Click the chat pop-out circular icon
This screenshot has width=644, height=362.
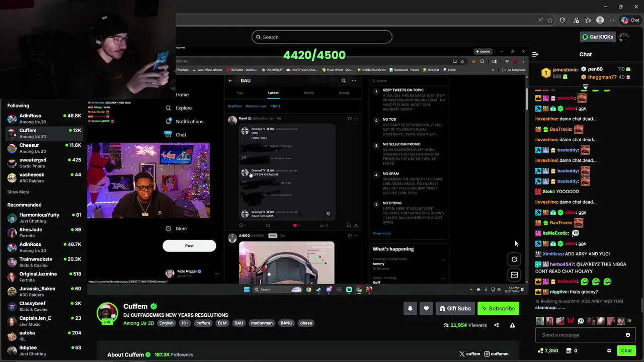point(514,259)
